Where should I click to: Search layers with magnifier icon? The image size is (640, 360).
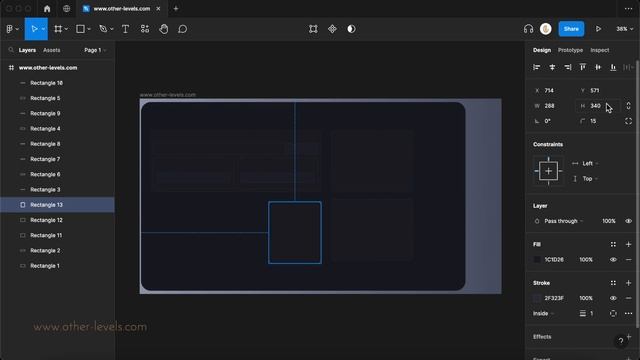tap(11, 50)
